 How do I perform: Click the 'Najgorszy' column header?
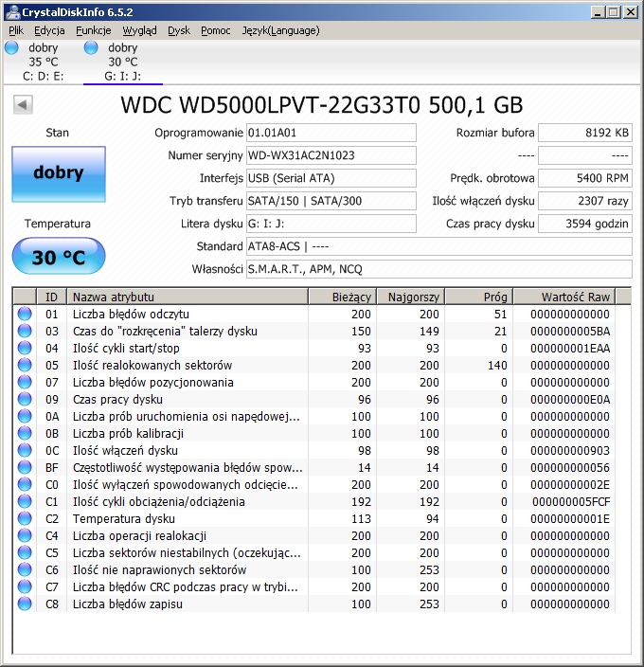410,297
